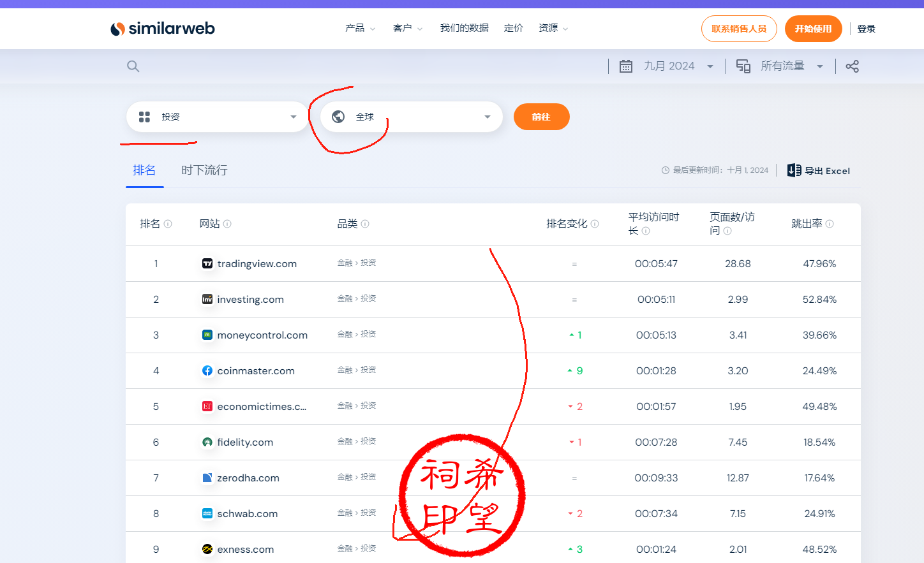Click the economictimes favicon
This screenshot has height=563, width=924.
coord(207,406)
